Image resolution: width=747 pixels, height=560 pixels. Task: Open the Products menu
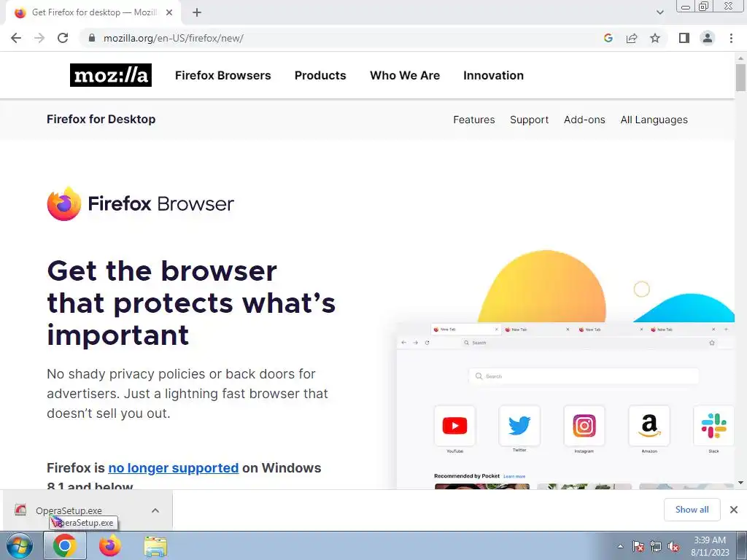[320, 75]
